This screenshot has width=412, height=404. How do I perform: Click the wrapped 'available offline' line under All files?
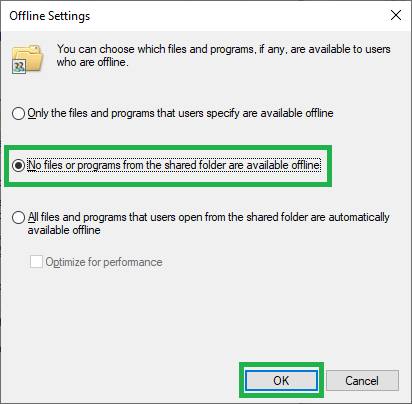[64, 230]
